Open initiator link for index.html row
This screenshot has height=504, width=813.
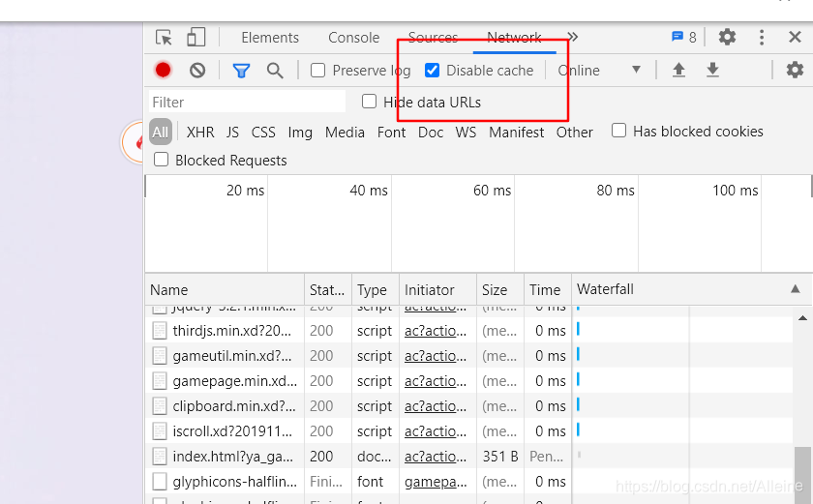tap(435, 457)
